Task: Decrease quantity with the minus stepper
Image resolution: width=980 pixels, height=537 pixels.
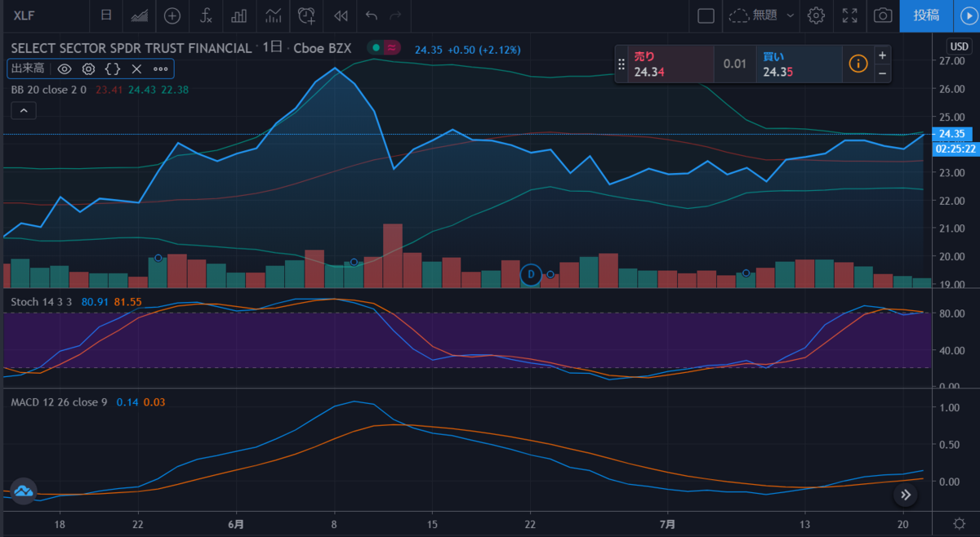Action: (x=882, y=73)
